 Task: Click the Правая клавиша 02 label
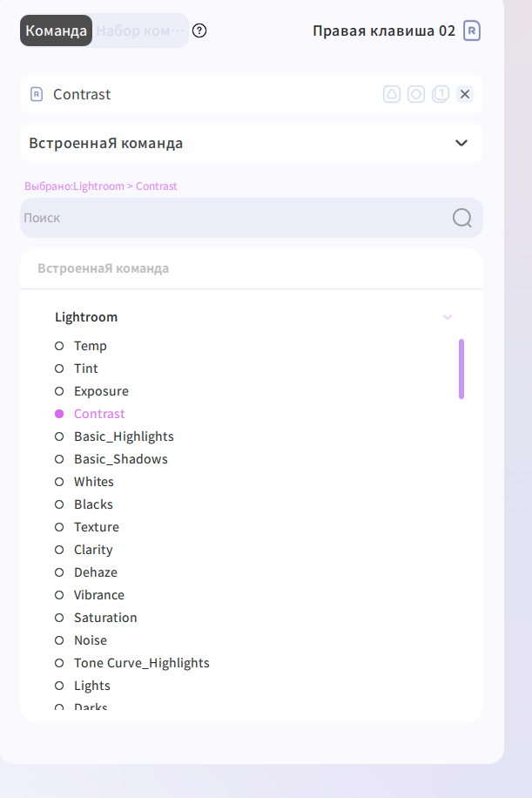coord(384,30)
